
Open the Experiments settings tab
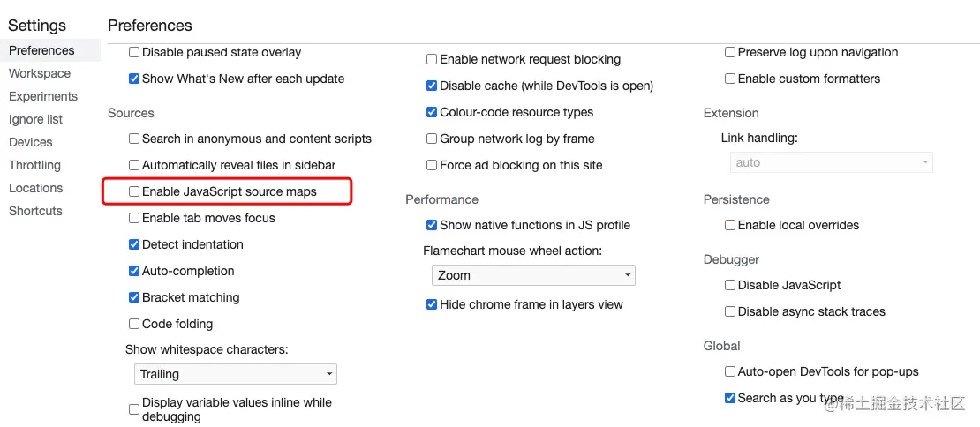(43, 96)
